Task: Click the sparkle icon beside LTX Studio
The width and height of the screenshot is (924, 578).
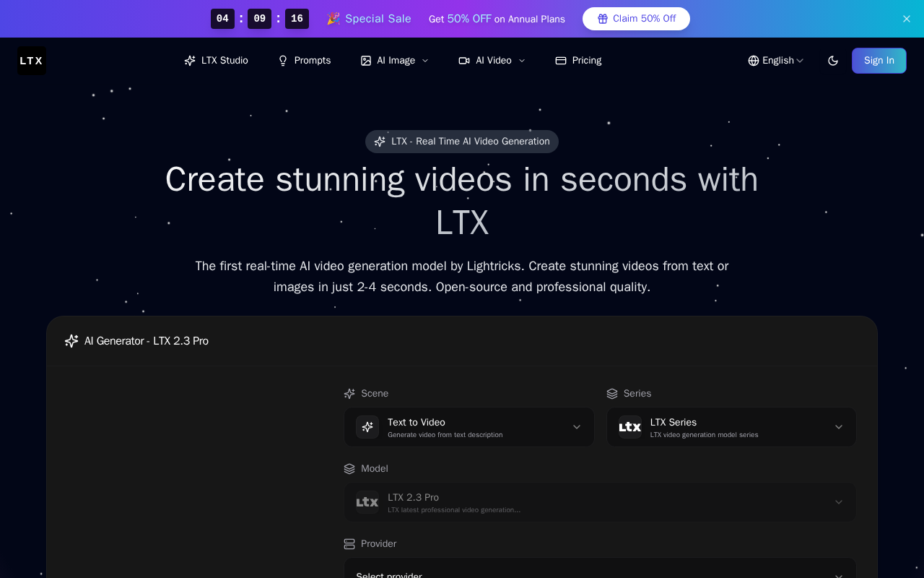Action: click(x=190, y=61)
